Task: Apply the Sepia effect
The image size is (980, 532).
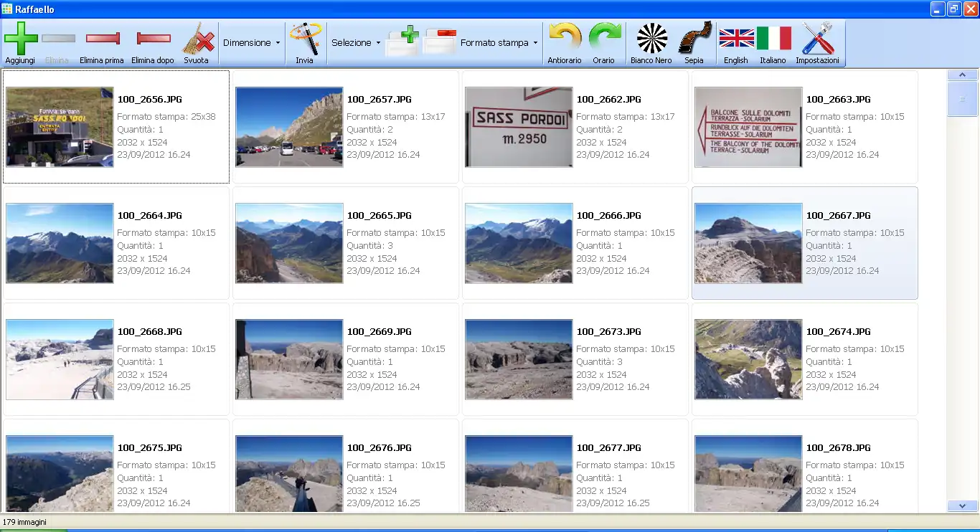Action: click(x=694, y=38)
